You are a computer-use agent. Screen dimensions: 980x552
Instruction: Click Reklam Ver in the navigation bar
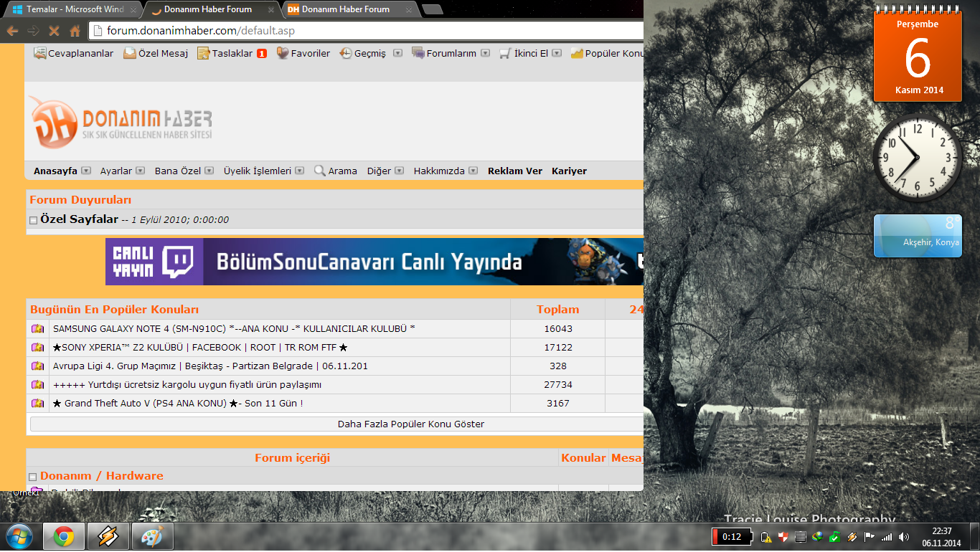(x=515, y=171)
